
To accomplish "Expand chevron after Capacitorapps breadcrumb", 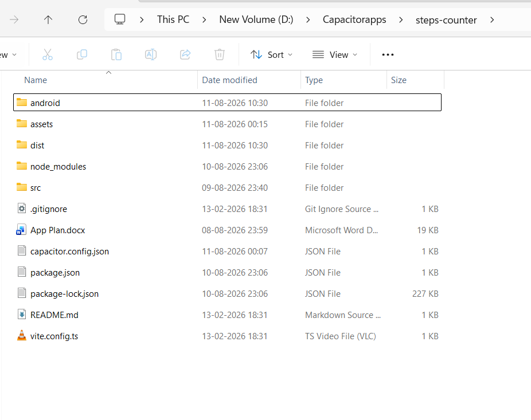I will (x=401, y=20).
